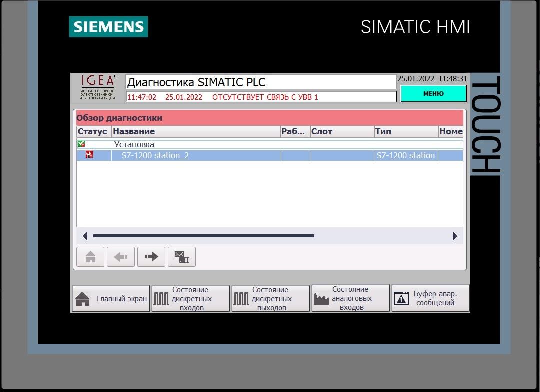Click the house icon on Главный экран

(x=82, y=299)
